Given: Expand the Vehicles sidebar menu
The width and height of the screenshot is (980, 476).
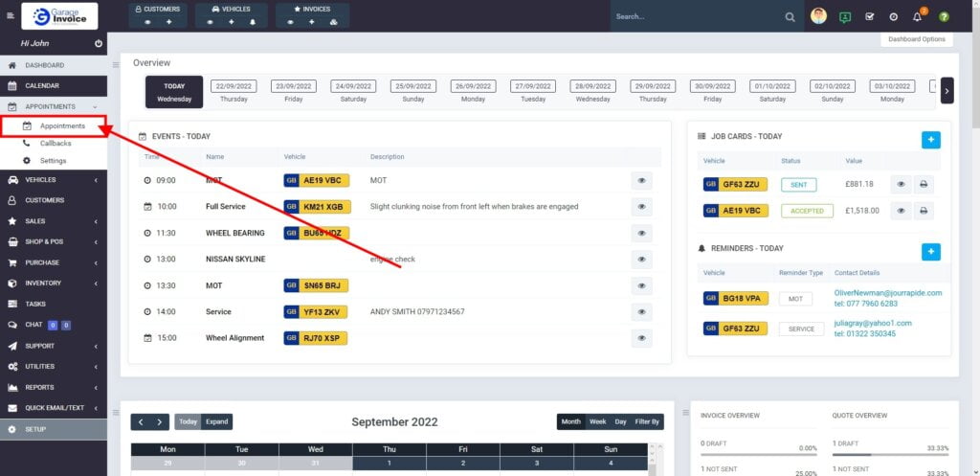Looking at the screenshot, I should pos(54,179).
